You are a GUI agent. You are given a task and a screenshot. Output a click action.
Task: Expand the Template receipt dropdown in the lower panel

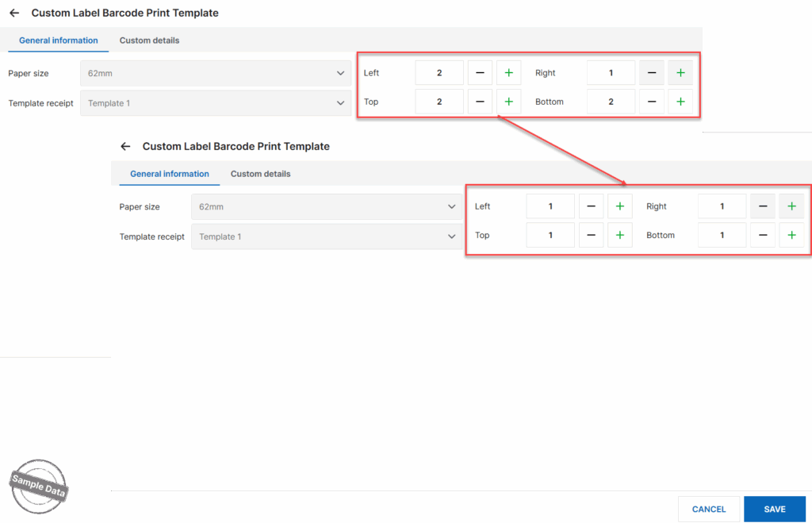pos(326,237)
